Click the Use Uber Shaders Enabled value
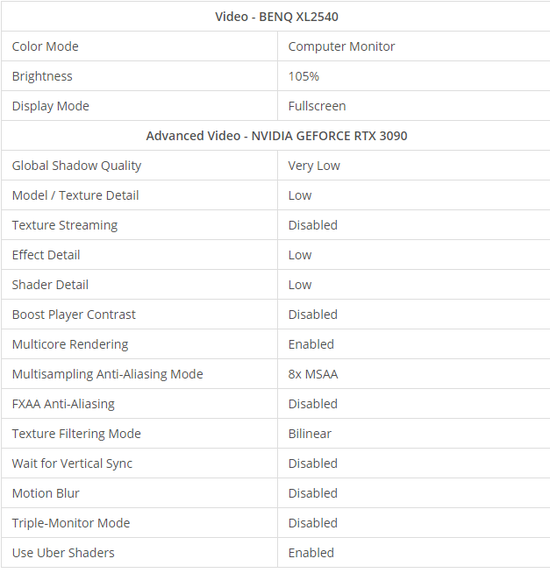The height and width of the screenshot is (573, 550). pos(311,553)
